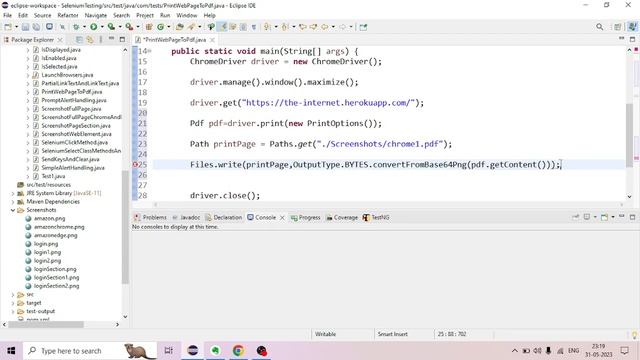Open the Window menu

pyautogui.click(x=187, y=15)
